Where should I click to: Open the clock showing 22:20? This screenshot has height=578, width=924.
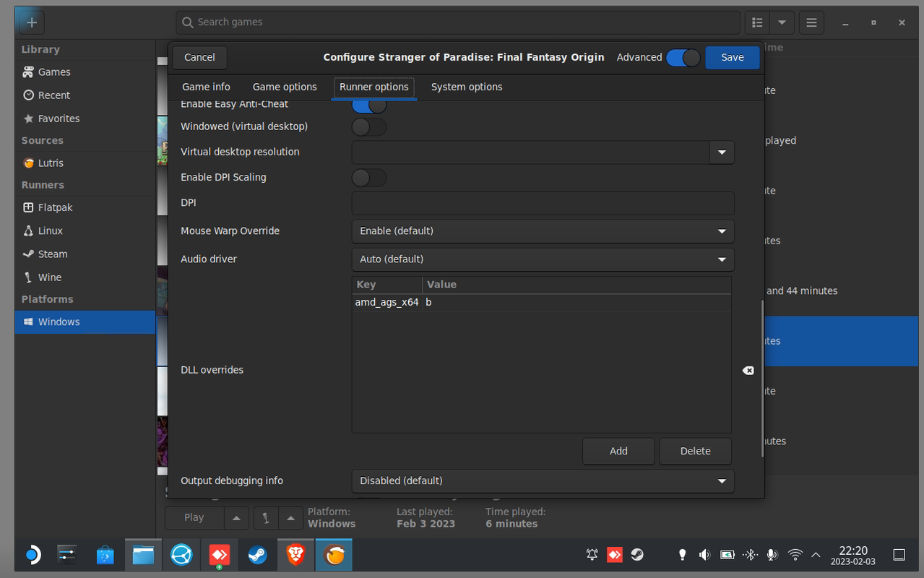(x=853, y=555)
